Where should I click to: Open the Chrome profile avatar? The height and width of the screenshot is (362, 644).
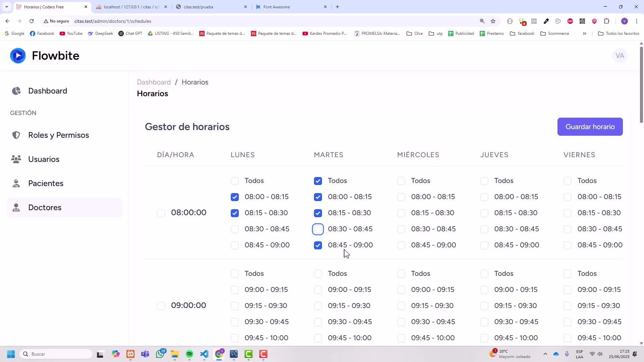[x=624, y=21]
